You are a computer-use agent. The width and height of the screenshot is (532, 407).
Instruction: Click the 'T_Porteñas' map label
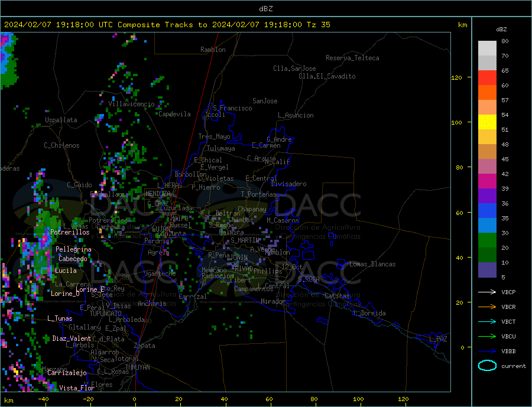coord(258,194)
